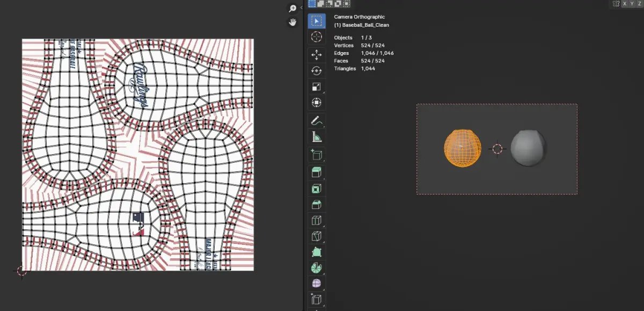Set selection mode to subtract
The width and height of the screenshot is (644, 311).
pyautogui.click(x=329, y=4)
